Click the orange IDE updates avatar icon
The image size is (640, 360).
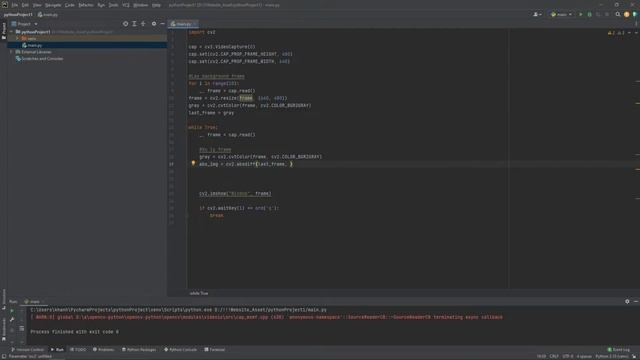[x=627, y=15]
